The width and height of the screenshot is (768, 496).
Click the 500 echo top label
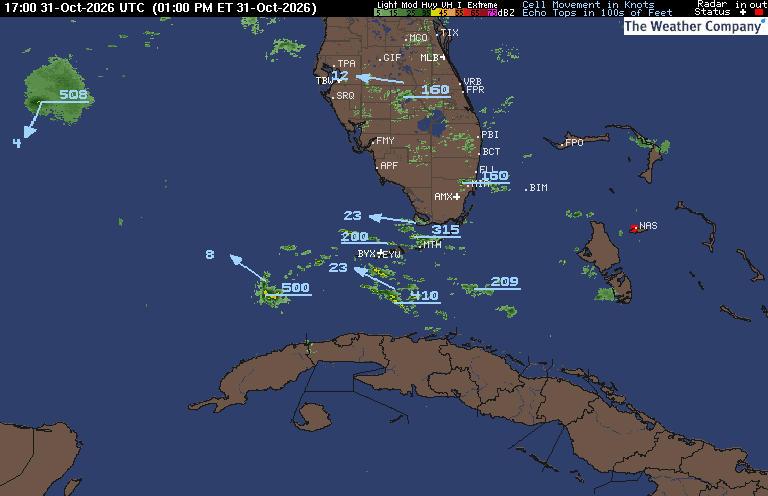(295, 287)
